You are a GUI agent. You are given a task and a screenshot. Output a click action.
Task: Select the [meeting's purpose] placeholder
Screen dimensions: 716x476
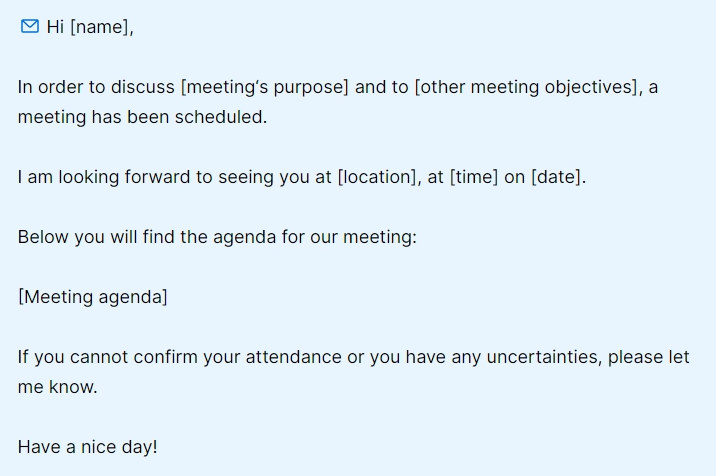[264, 87]
